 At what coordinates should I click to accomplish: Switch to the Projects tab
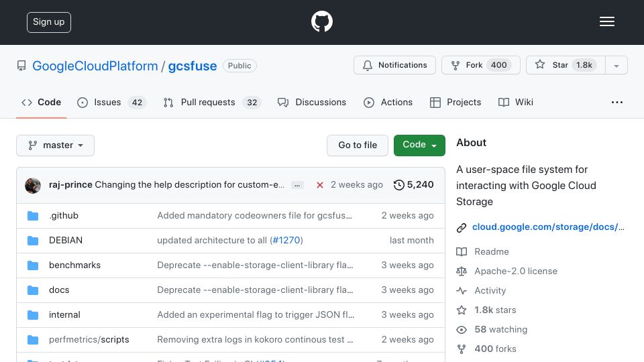455,102
